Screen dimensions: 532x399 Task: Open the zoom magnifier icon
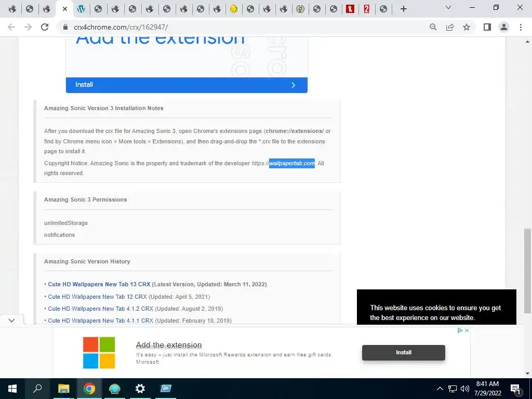(433, 27)
